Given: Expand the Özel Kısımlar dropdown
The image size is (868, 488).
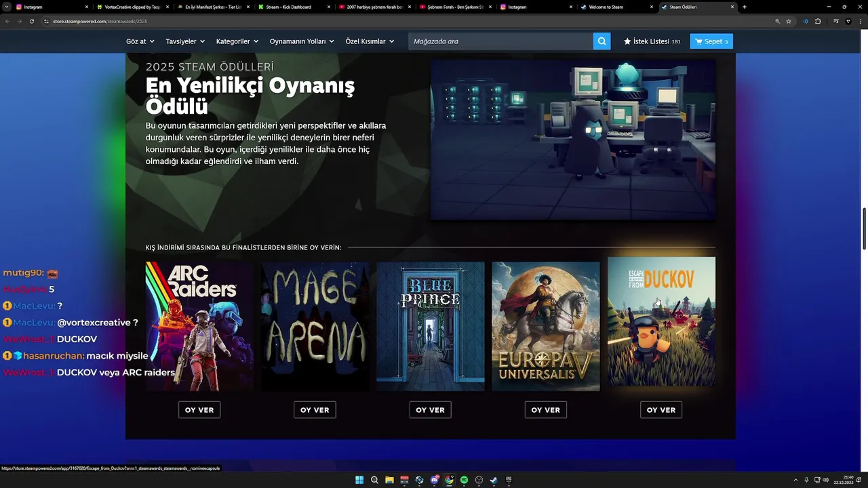Looking at the screenshot, I should 370,41.
